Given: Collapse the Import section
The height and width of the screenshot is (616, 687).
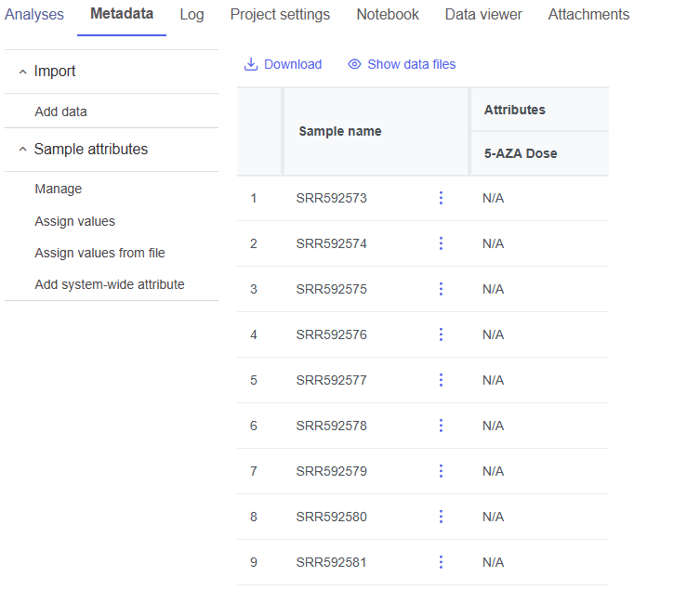Looking at the screenshot, I should tap(23, 72).
